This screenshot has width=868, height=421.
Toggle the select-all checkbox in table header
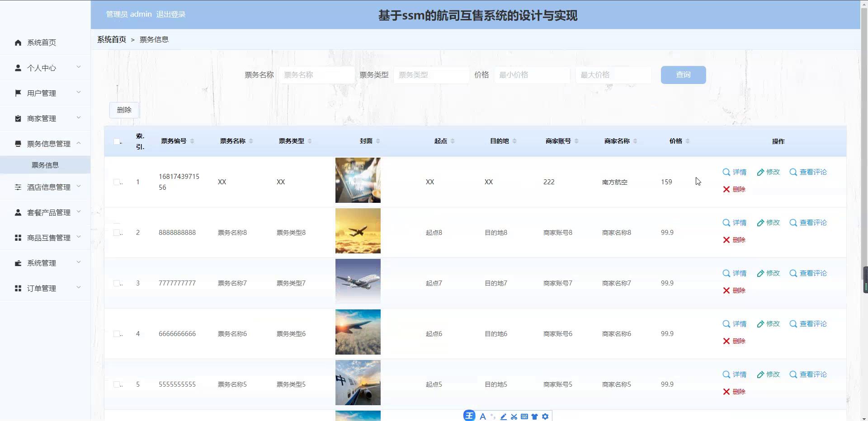pos(117,141)
